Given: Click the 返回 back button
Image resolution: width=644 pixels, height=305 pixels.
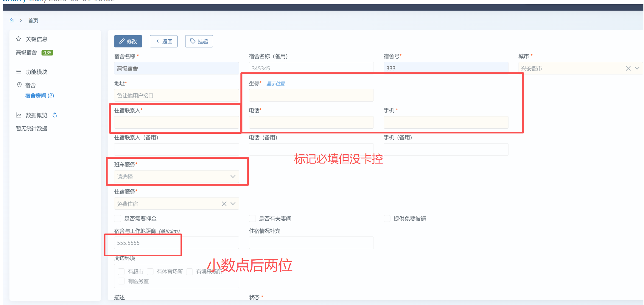Looking at the screenshot, I should (x=164, y=41).
